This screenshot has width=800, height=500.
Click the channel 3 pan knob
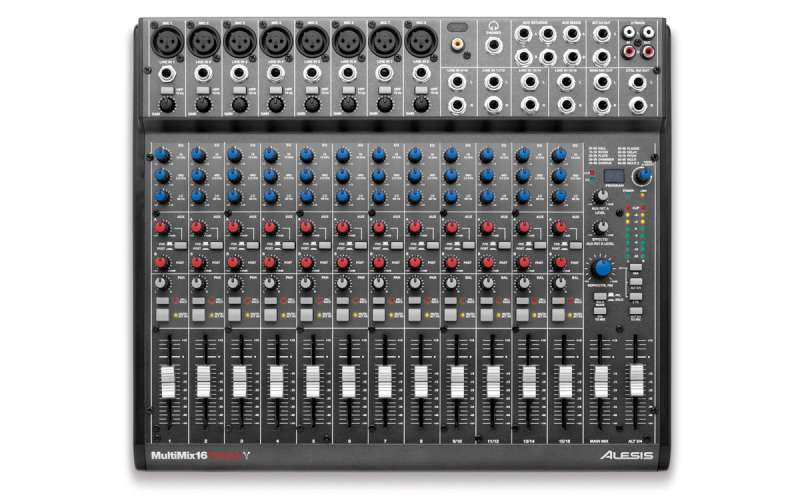234,284
